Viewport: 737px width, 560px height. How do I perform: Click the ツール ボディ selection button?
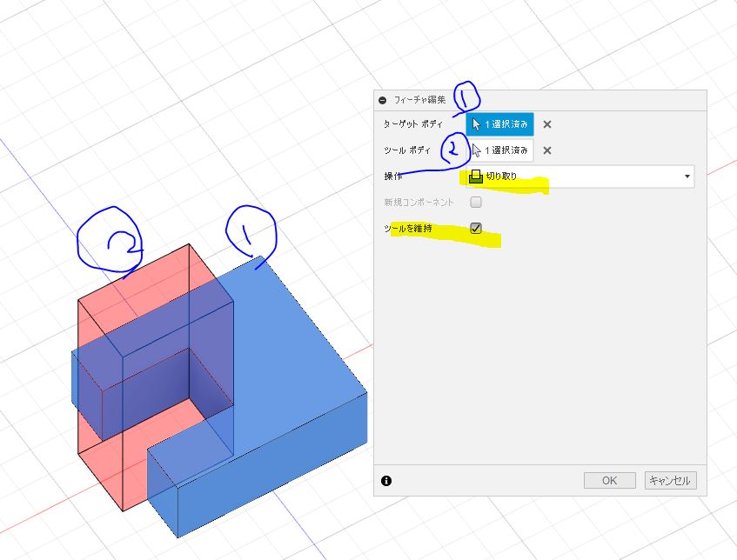499,150
